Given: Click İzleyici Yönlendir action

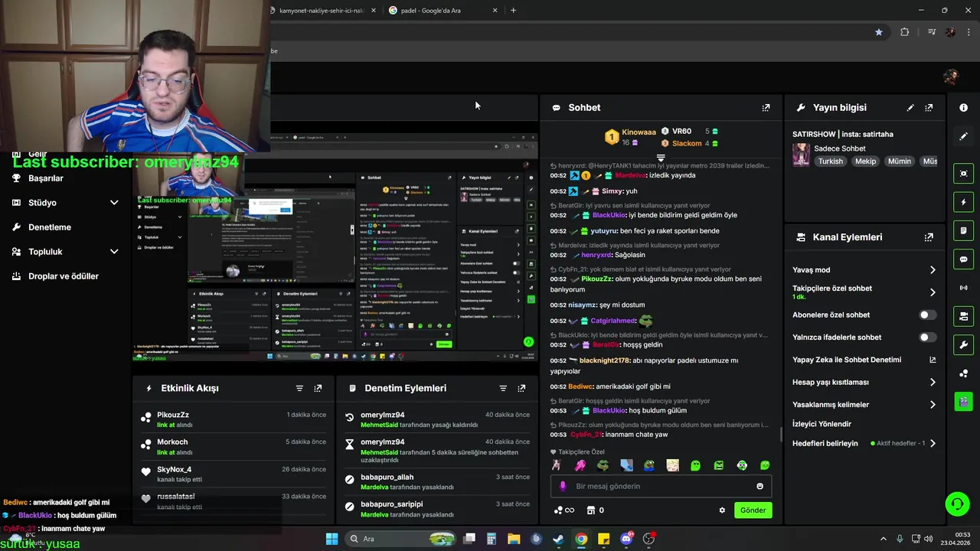Looking at the screenshot, I should point(822,424).
